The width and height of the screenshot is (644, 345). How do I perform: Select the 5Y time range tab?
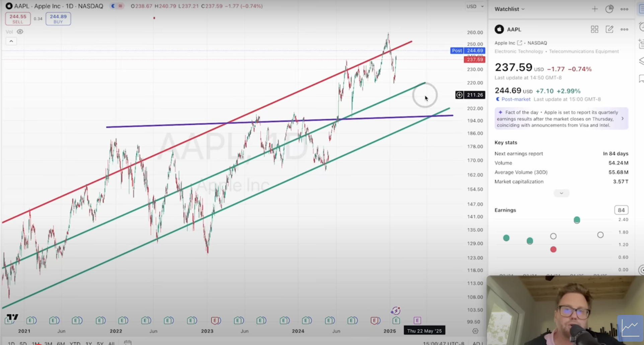click(100, 343)
